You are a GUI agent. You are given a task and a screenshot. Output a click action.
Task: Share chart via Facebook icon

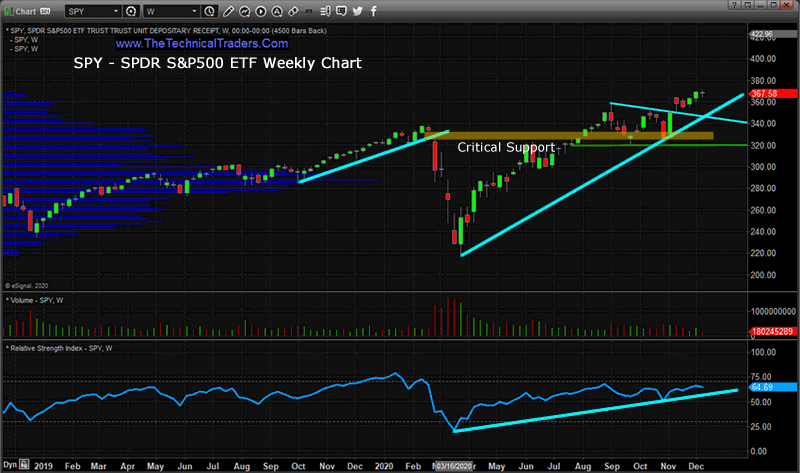point(373,11)
